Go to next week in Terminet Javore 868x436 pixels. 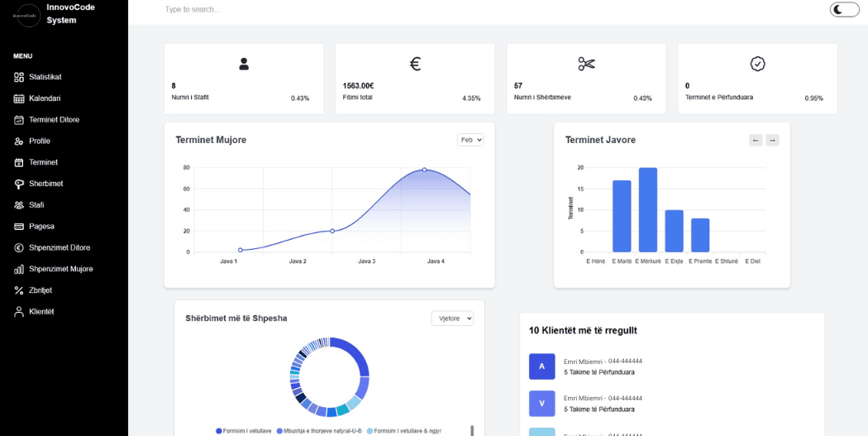772,140
